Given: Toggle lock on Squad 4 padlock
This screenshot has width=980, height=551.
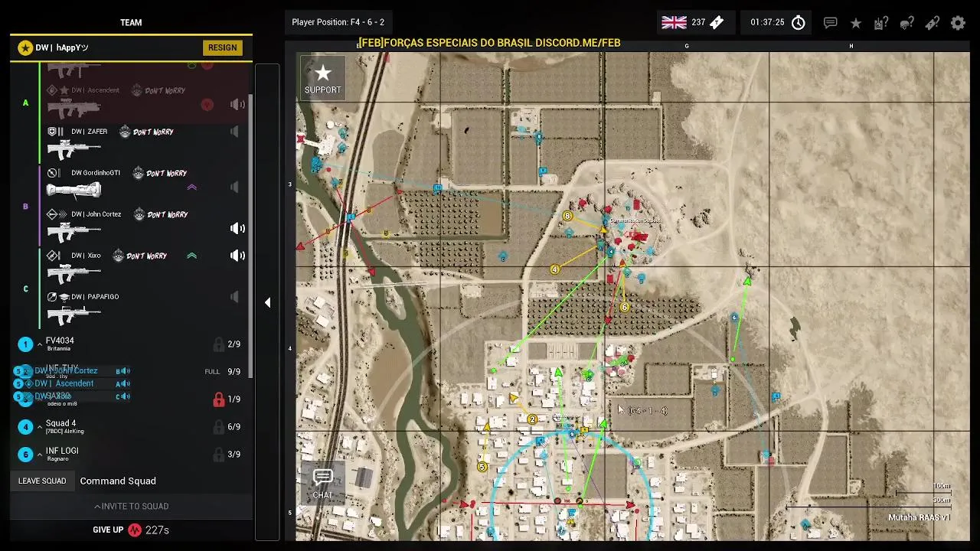Looking at the screenshot, I should coord(219,427).
